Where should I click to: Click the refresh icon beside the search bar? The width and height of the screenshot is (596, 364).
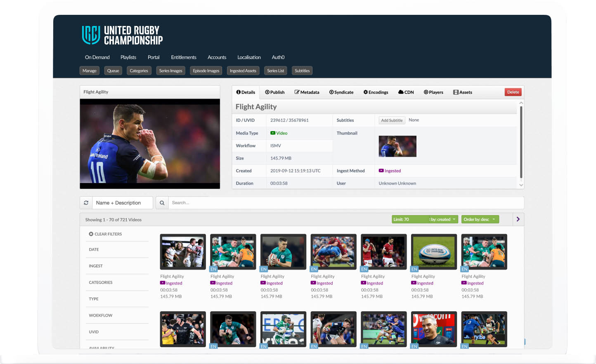(x=86, y=202)
